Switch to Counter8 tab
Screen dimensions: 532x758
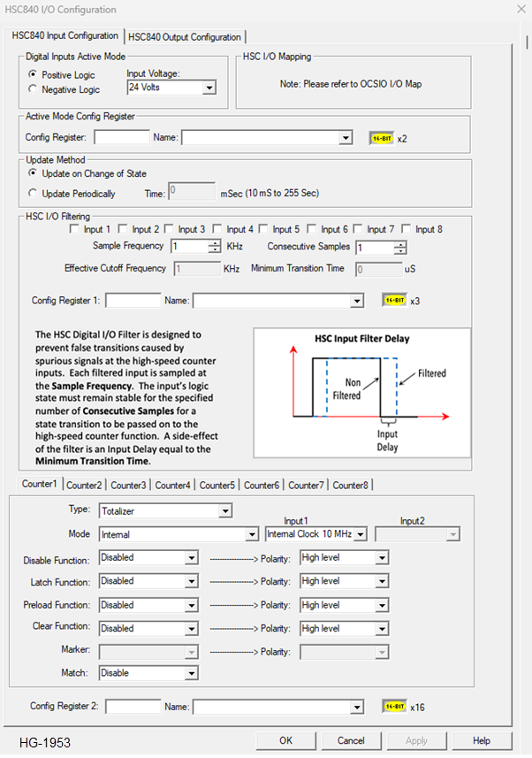tap(350, 485)
